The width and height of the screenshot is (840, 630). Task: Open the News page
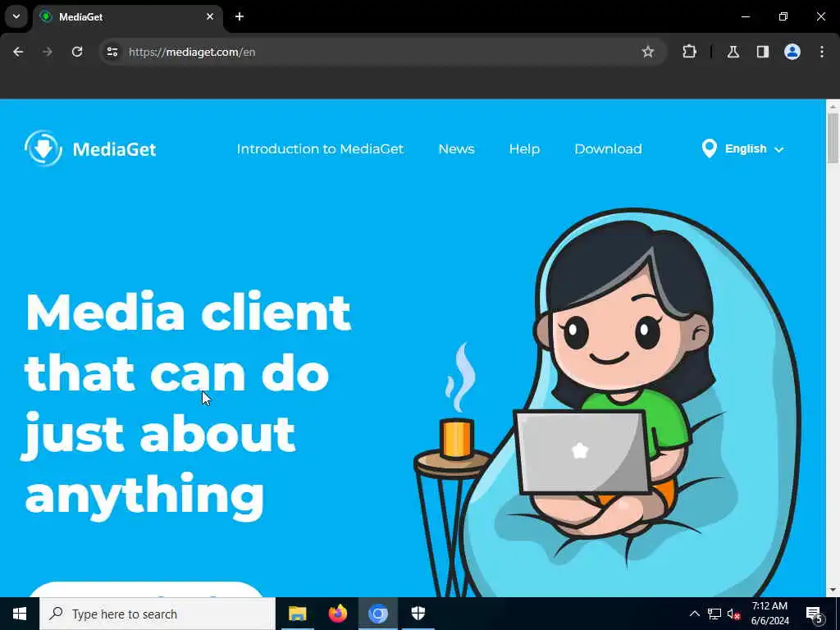click(456, 149)
